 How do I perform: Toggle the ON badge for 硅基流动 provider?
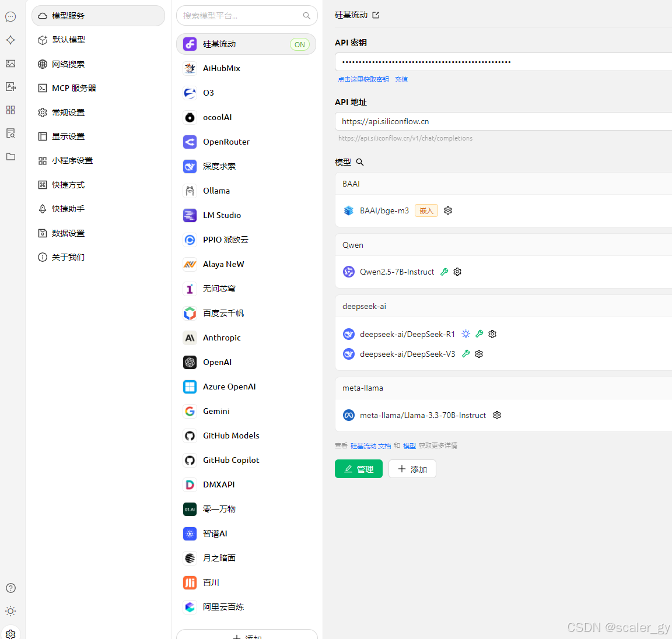coord(300,44)
